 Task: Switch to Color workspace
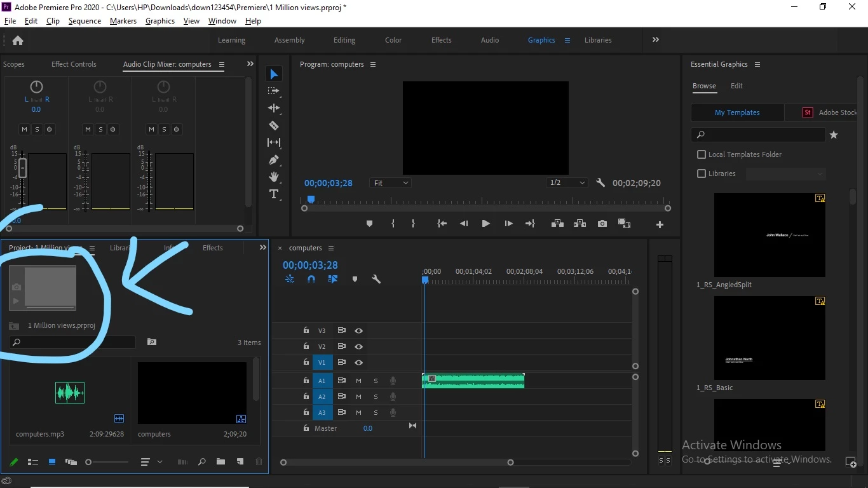(x=393, y=40)
